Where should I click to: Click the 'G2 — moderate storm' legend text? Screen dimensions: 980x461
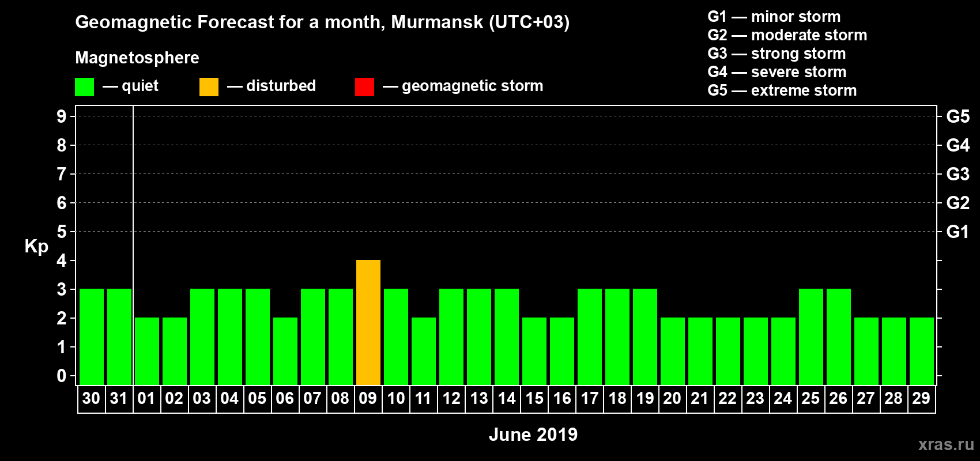(x=787, y=35)
